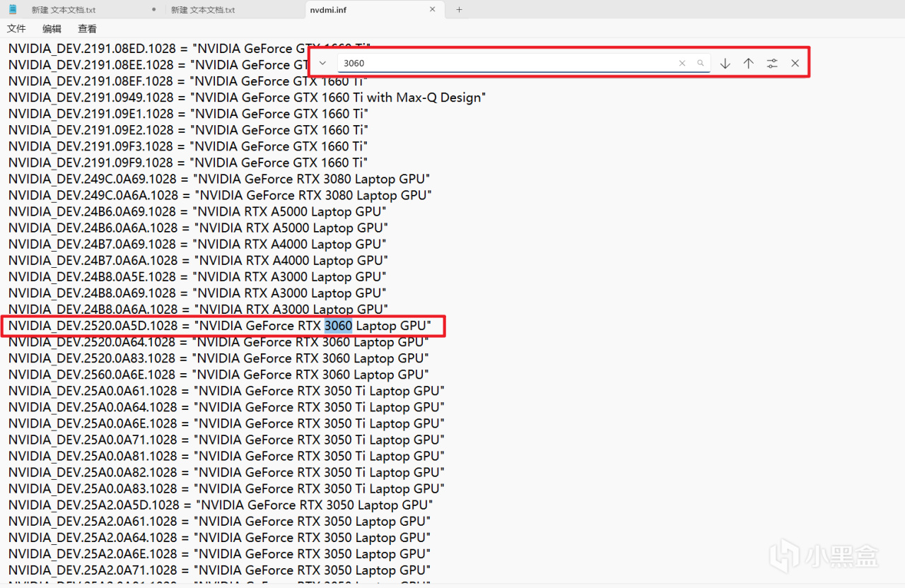Switch to the nvdmi.inf tab
This screenshot has height=588, width=905.
[x=374, y=10]
